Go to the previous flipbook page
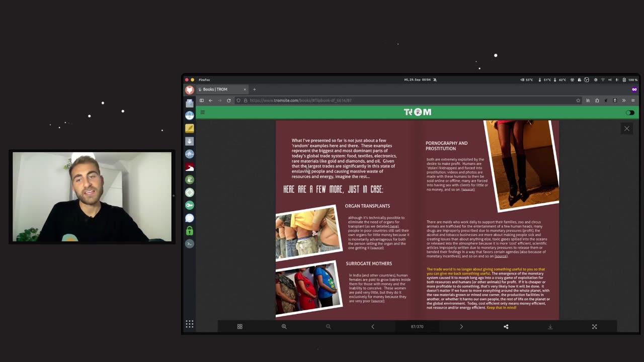Image resolution: width=644 pixels, height=362 pixels. (373, 327)
